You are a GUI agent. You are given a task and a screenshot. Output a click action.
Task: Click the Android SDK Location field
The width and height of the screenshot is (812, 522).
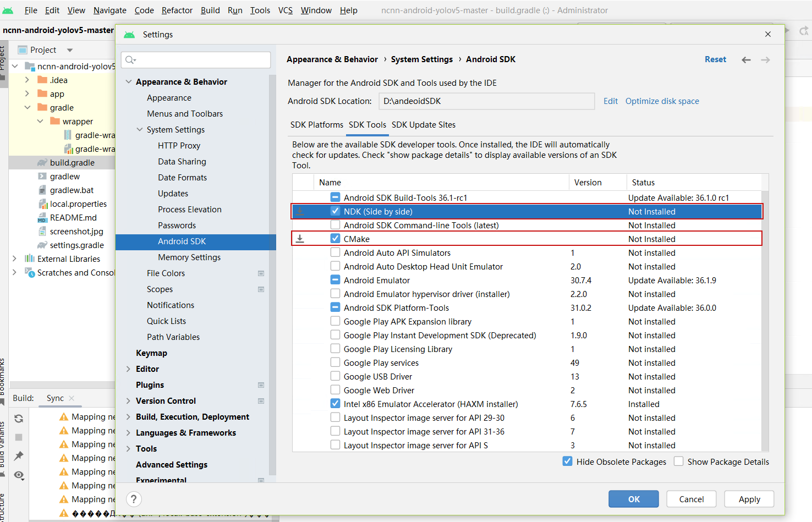click(x=487, y=101)
